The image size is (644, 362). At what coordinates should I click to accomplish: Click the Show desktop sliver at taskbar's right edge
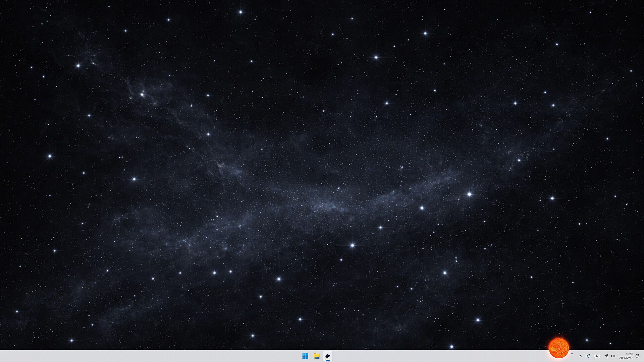643,356
